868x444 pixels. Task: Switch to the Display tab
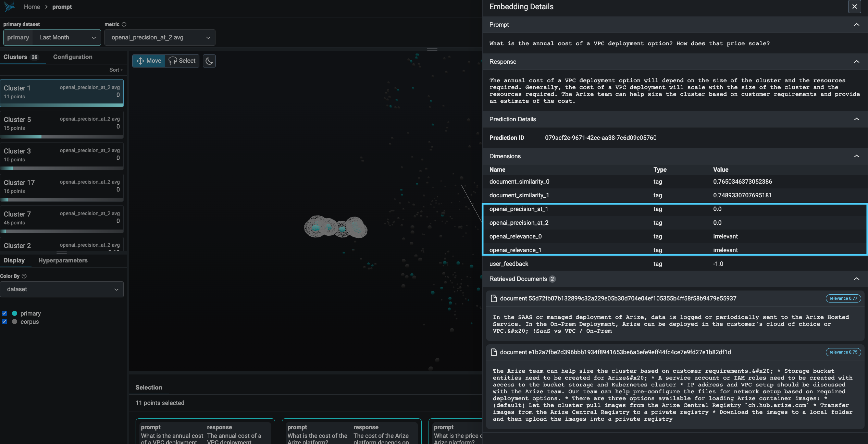click(x=14, y=261)
